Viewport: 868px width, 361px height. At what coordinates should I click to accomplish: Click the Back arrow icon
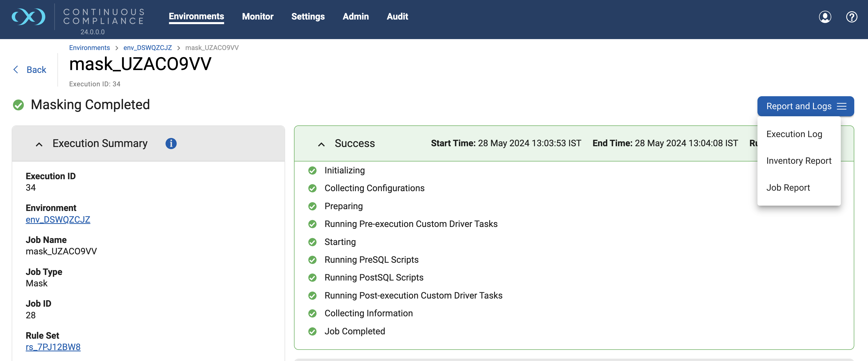pos(15,70)
